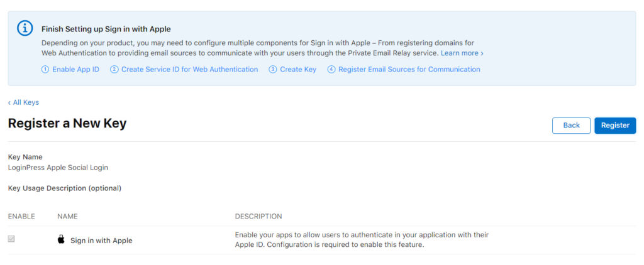Open Register Email Sources for Communication
Viewport: 644px width, 265px height.
(x=404, y=69)
